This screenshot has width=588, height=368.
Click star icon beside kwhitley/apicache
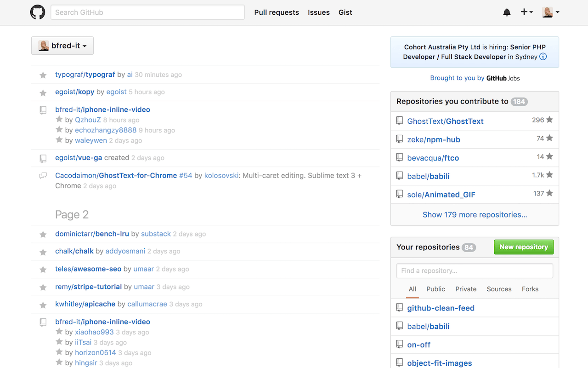[x=43, y=305]
